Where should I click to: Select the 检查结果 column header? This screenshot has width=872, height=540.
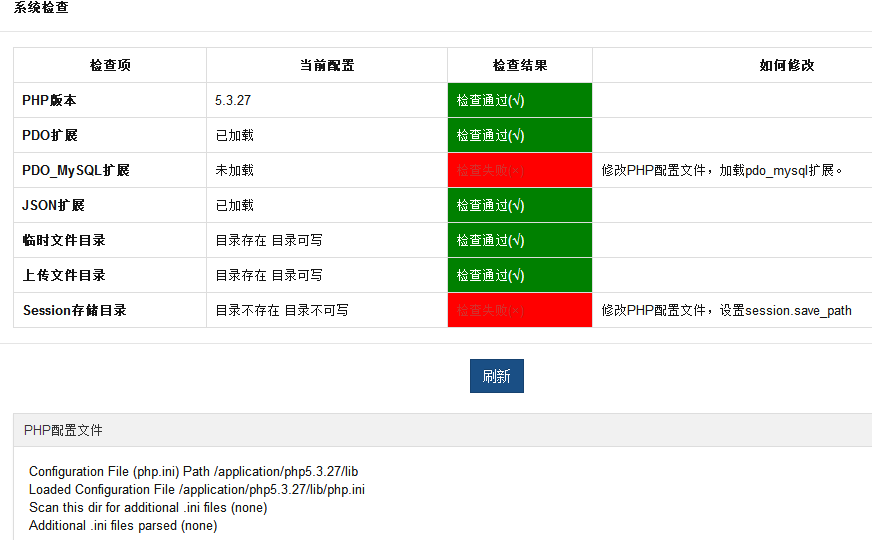520,66
